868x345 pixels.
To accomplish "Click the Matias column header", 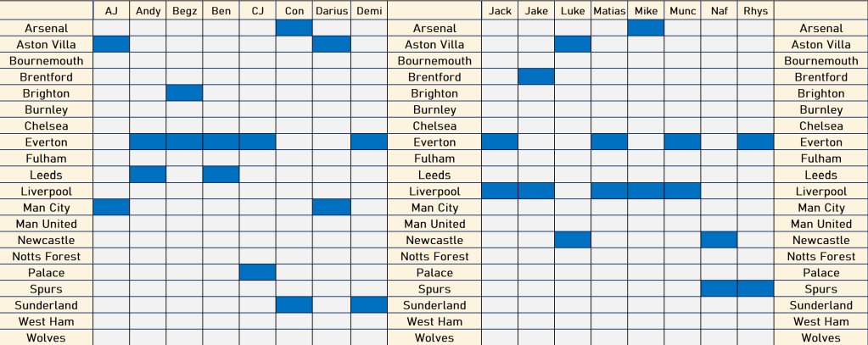I will pos(609,11).
